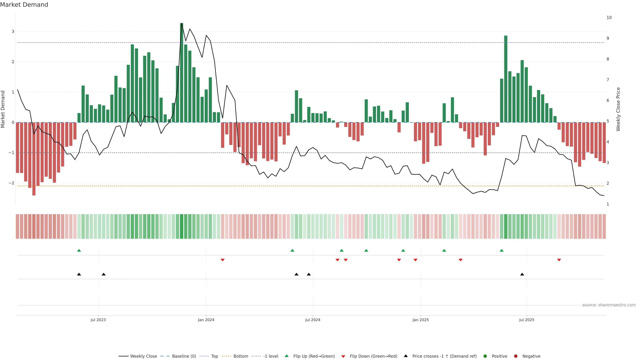
Task: Click the red flip-down marker after Jan 2024
Action: coord(223,260)
